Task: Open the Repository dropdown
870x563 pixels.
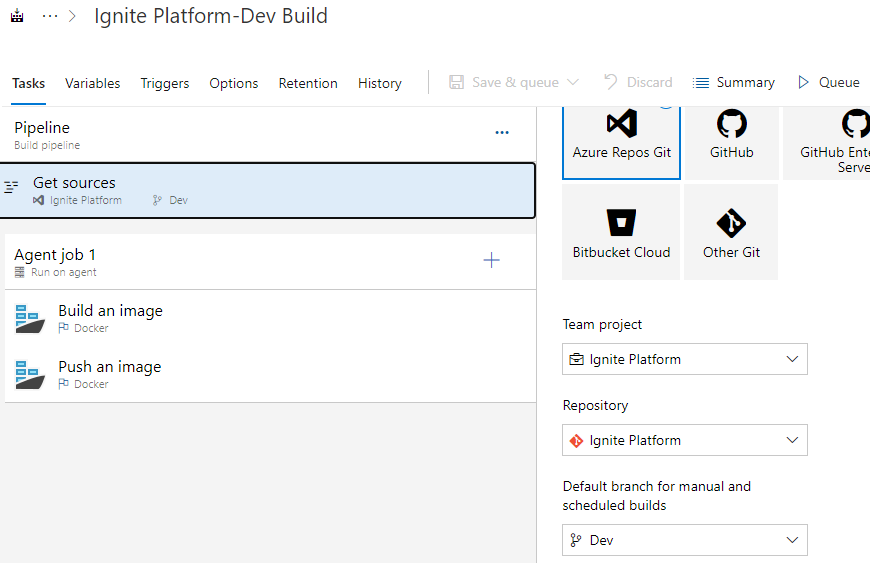Action: point(685,440)
